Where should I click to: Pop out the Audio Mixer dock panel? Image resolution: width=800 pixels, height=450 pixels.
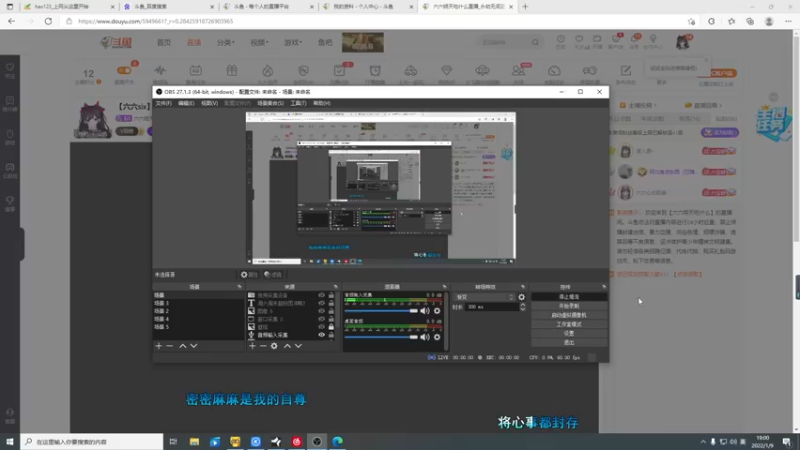(x=444, y=287)
